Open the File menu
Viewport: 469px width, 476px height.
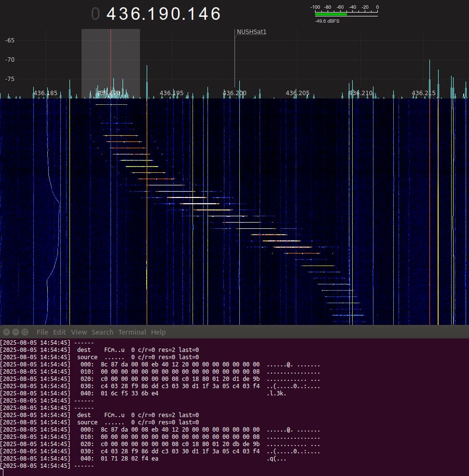(x=42, y=332)
